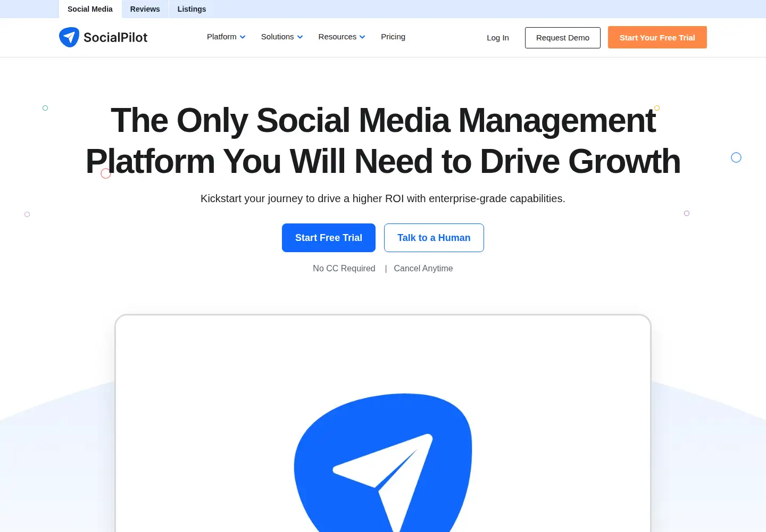
Task: Click the blue Start Free Trial button
Action: 329,238
